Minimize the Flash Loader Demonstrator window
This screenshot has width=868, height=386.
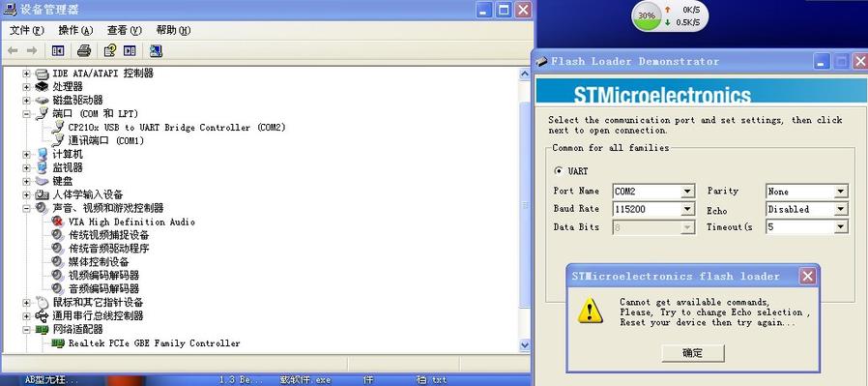(822, 62)
